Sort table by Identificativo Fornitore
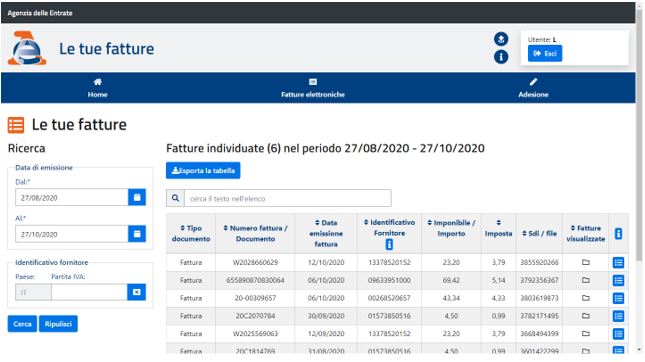 [x=389, y=227]
